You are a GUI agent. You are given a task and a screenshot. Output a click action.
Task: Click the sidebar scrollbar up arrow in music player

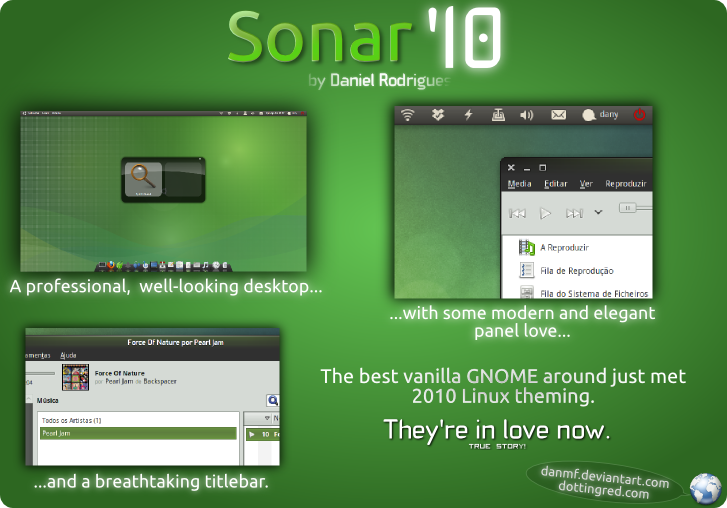(29, 399)
